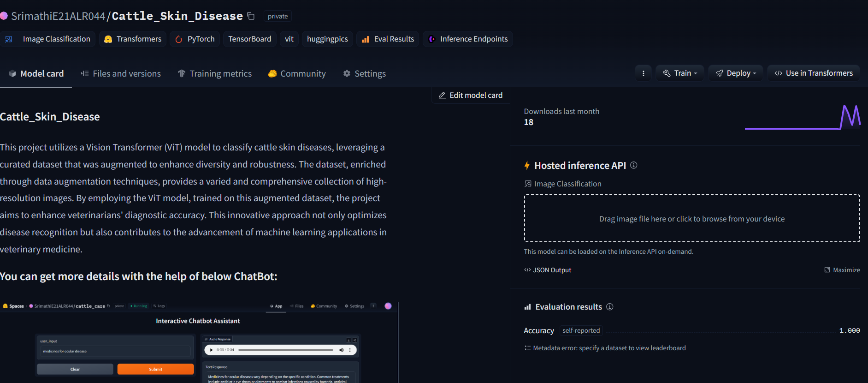Click the Edit model card pencil icon
Viewport: 868px width, 383px height.
442,95
